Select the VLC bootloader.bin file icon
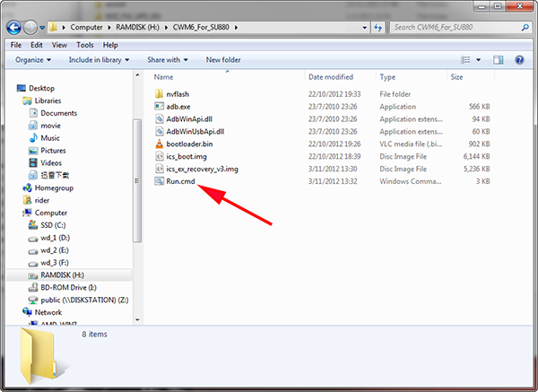Viewport: 538px width, 392px height. coord(160,144)
